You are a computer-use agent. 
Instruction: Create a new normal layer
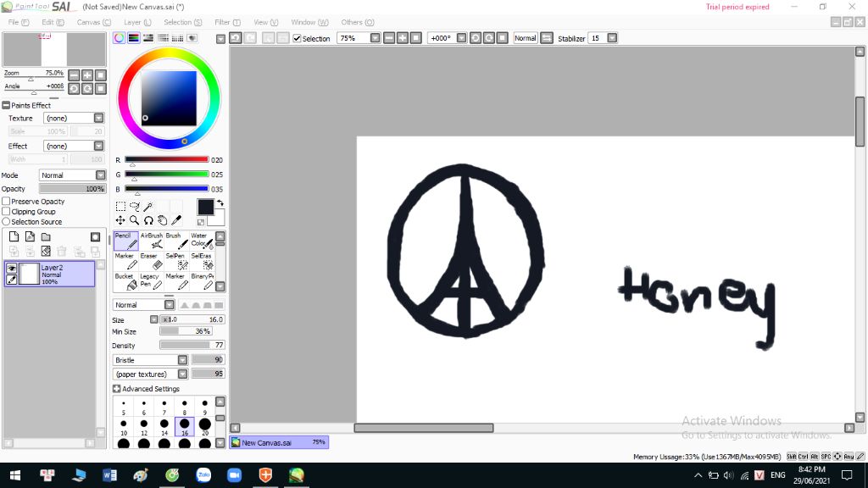(x=14, y=237)
